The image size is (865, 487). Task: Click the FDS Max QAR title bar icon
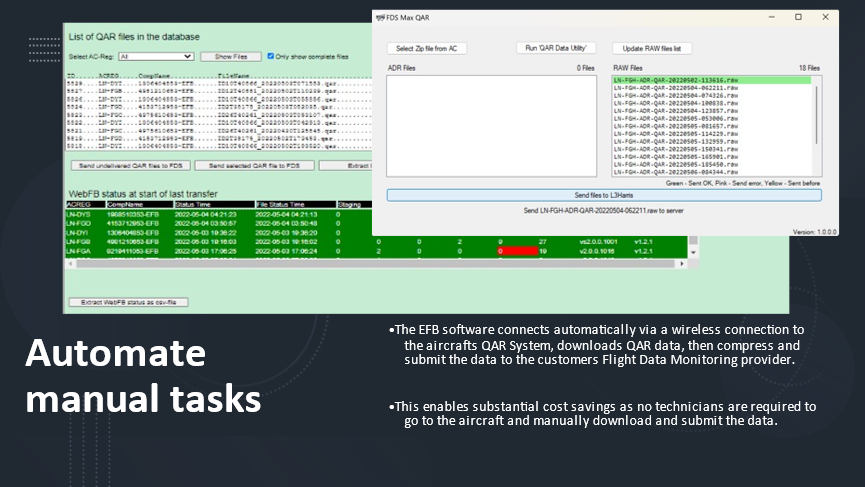pos(380,17)
